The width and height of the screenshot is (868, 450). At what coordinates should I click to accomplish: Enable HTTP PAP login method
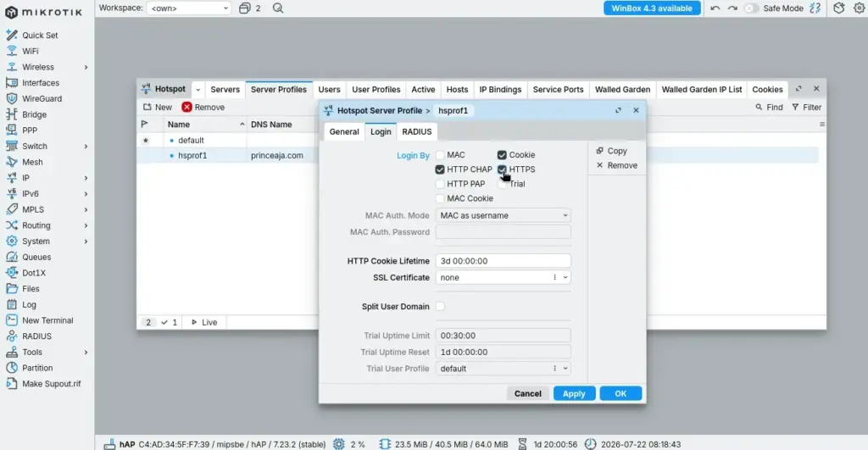tap(440, 184)
